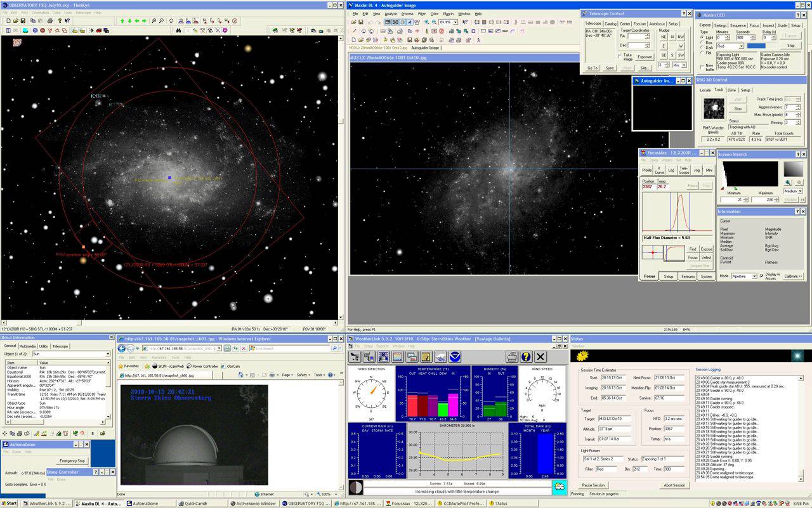This screenshot has width=812, height=508.
Task: Click the moon phase icon in WeatherLink
Action: click(x=355, y=487)
